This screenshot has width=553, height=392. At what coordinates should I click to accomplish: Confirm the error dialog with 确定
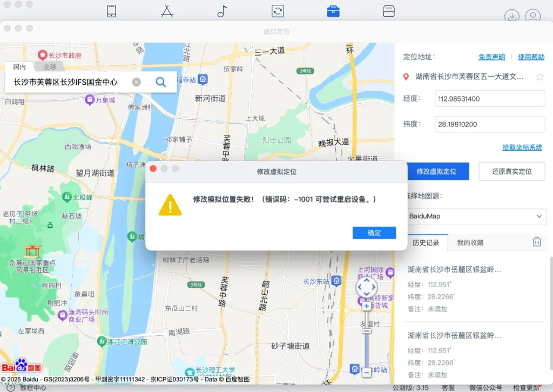pos(374,233)
